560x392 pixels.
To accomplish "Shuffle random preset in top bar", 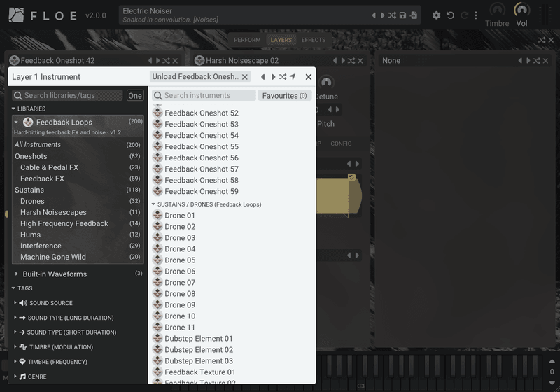I will (392, 15).
